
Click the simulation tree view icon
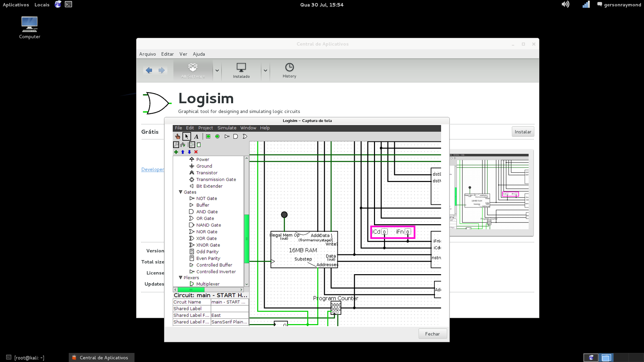pos(183,145)
